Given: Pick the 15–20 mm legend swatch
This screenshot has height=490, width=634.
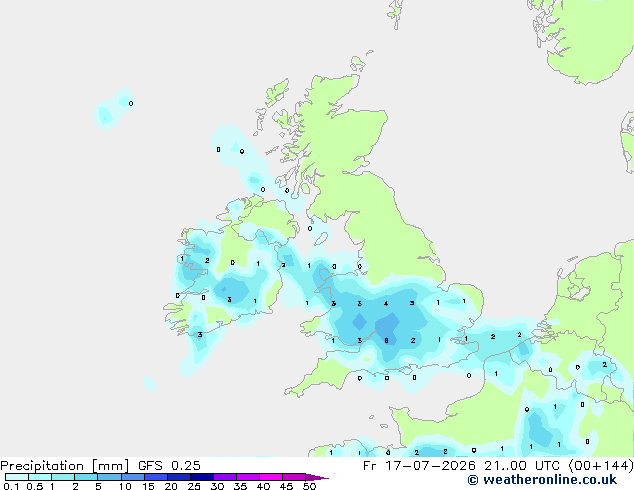Looking at the screenshot, I should click(155, 477).
